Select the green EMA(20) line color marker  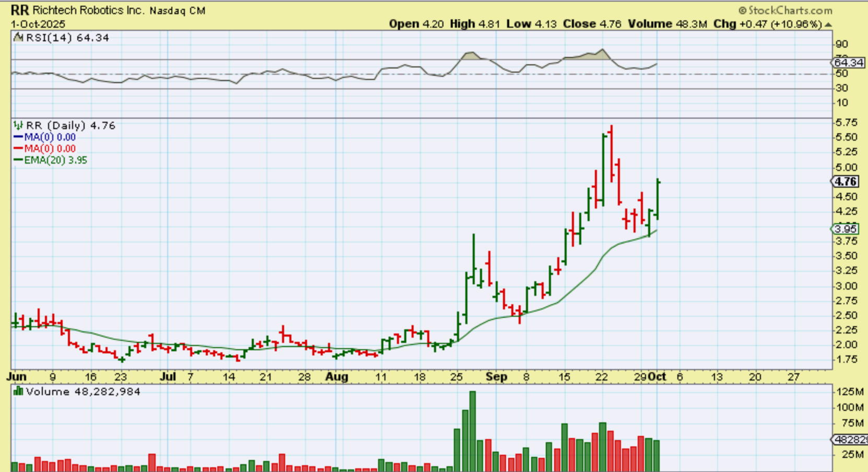tap(18, 160)
